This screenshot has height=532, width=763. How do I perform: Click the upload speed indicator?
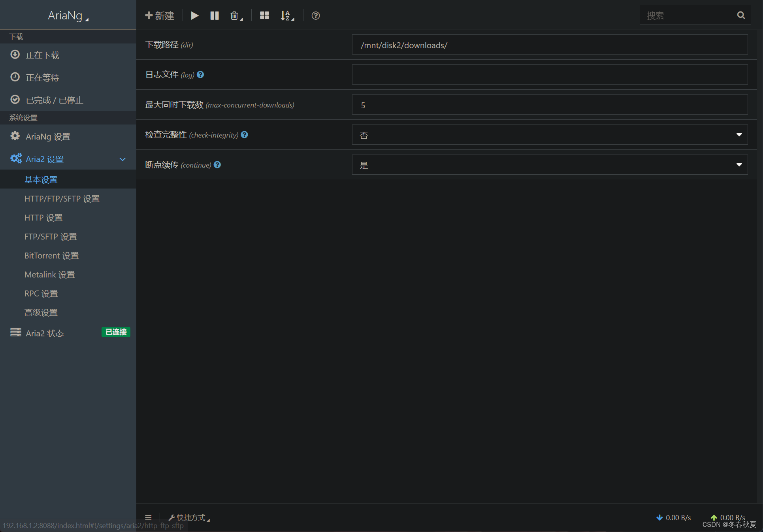(728, 517)
